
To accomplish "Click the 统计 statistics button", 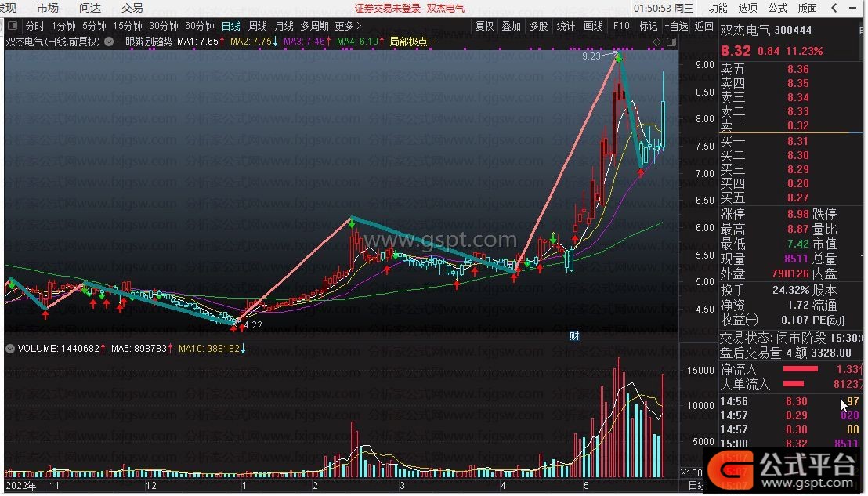I will (x=565, y=26).
